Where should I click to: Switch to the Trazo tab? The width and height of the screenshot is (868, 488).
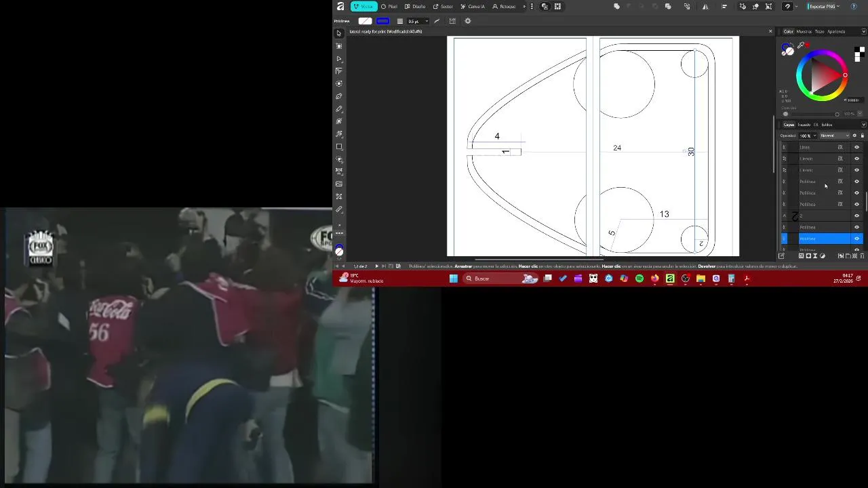pos(819,31)
